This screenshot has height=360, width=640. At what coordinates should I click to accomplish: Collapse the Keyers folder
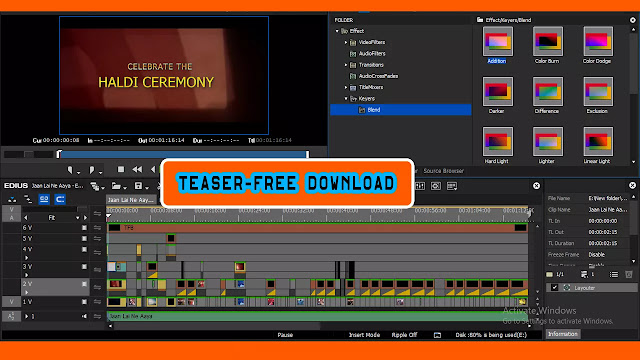pos(346,98)
